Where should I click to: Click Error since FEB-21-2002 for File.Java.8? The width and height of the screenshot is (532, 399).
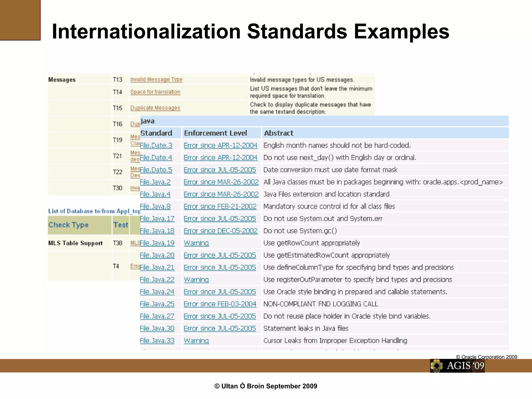[220, 206]
